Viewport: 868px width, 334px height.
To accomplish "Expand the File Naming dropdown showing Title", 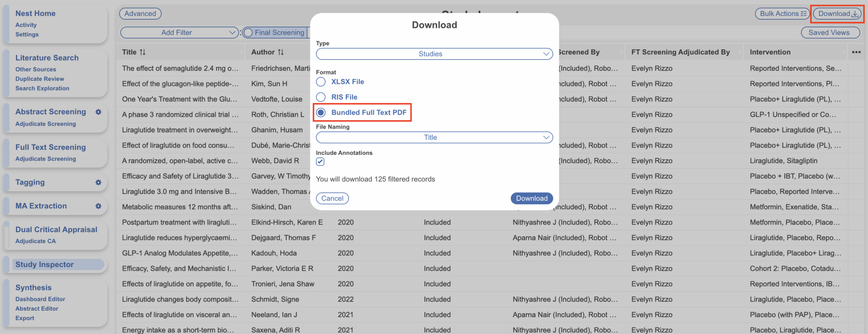I will (x=434, y=137).
